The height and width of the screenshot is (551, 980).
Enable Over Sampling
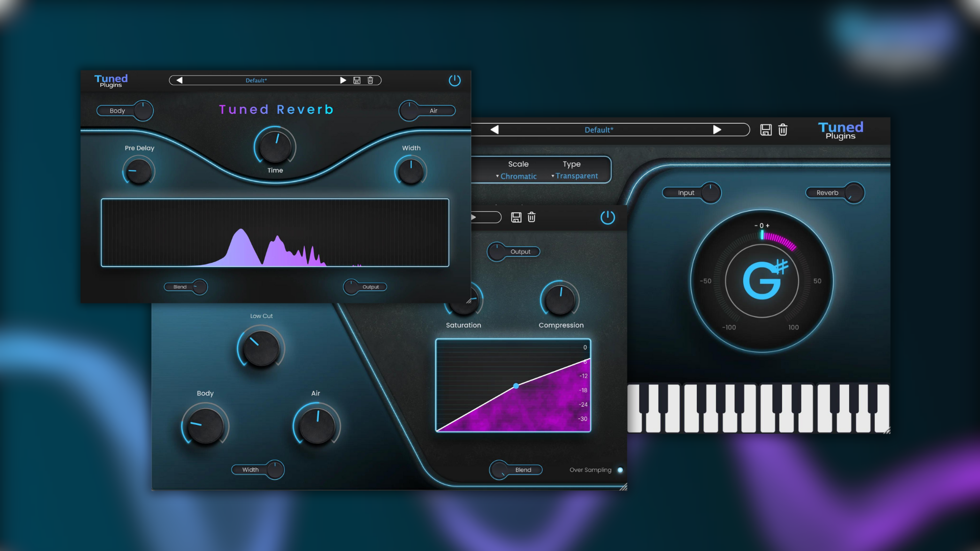click(621, 470)
